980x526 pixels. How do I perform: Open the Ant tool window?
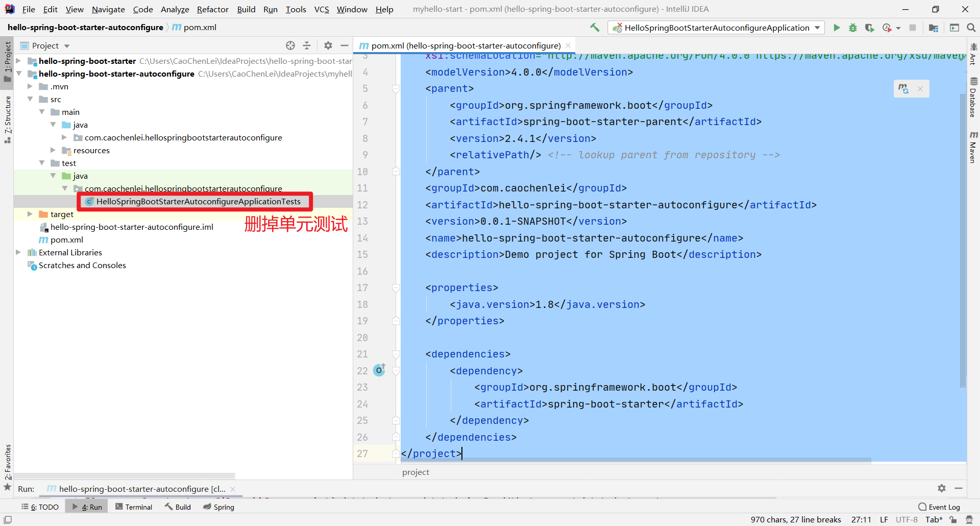pos(973,54)
